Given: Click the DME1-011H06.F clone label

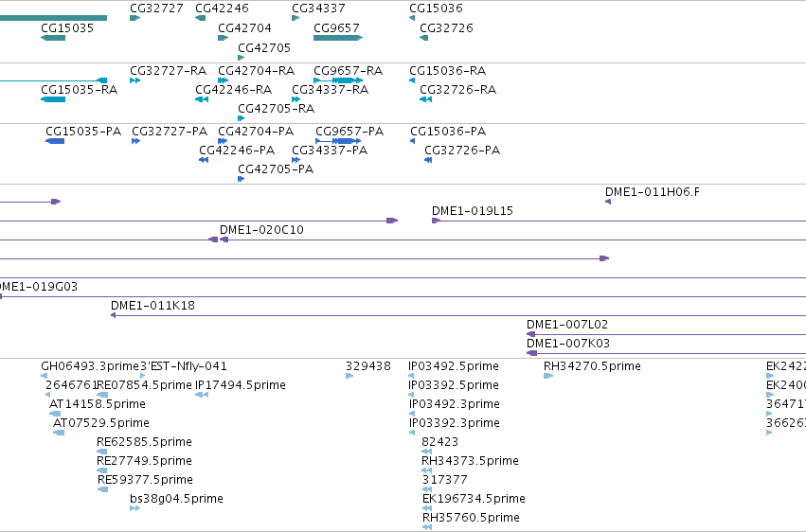Looking at the screenshot, I should pos(653,192).
